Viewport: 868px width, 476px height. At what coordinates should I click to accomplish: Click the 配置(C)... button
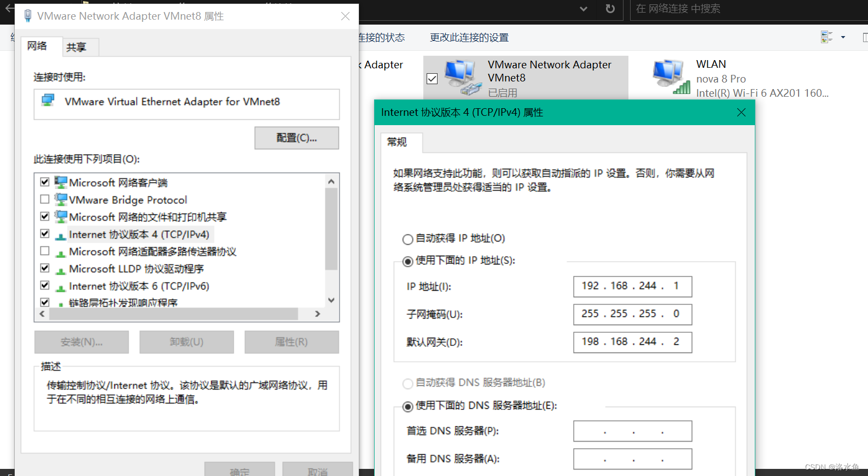[x=296, y=138]
